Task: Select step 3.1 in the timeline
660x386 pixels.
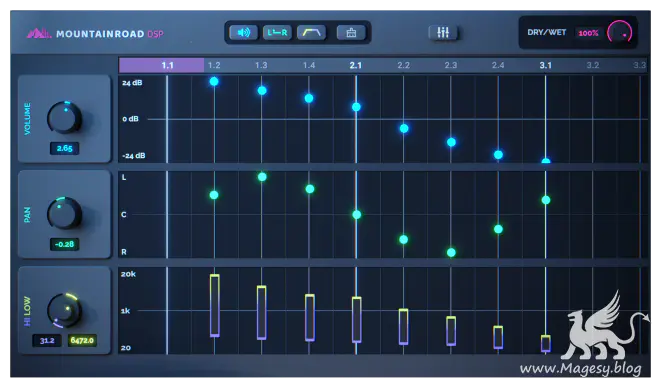Action: [546, 65]
